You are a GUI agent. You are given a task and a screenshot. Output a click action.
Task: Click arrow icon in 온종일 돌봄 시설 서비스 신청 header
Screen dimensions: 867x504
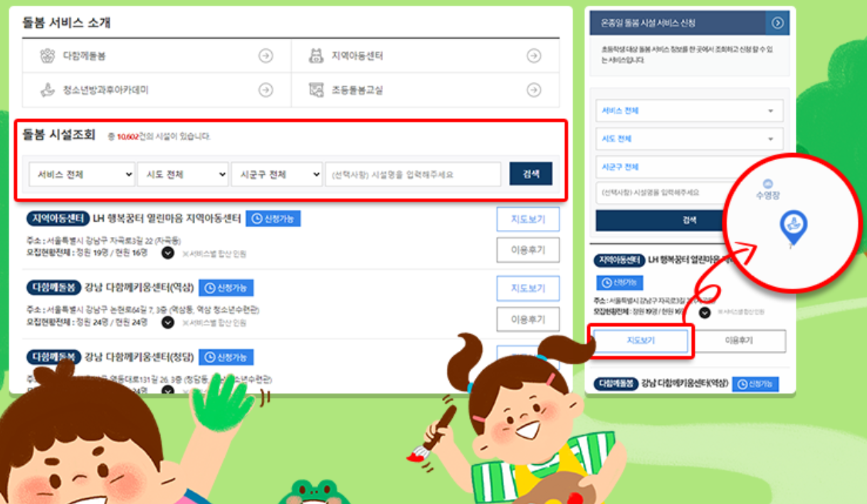(x=777, y=23)
